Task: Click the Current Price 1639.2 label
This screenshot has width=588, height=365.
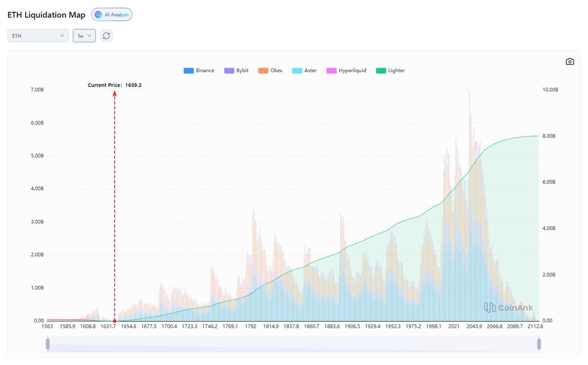Action: (x=115, y=85)
